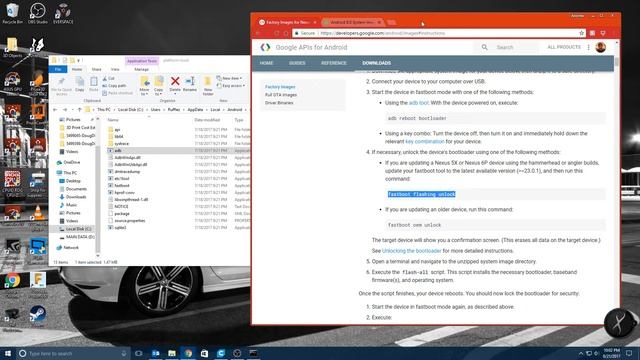Viewport: 640px width, 360px height.
Task: Select Network in navigation pane
Action: 71,248
